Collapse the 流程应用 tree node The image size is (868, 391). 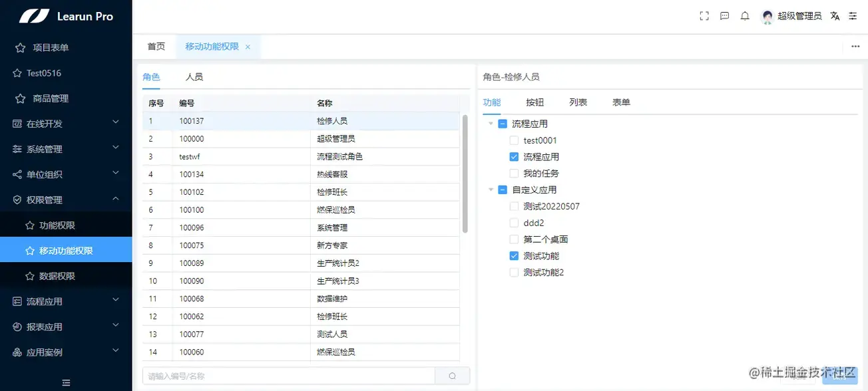(491, 123)
